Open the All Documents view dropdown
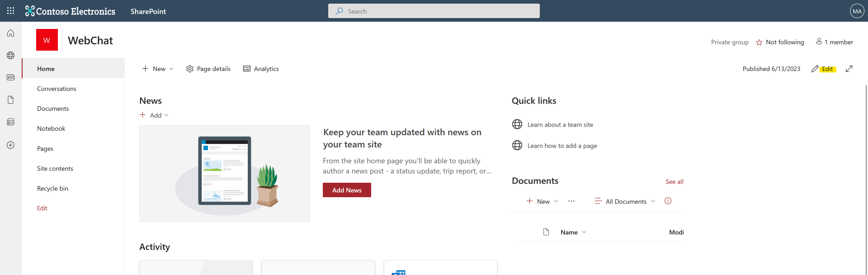This screenshot has width=868, height=275. (x=625, y=201)
